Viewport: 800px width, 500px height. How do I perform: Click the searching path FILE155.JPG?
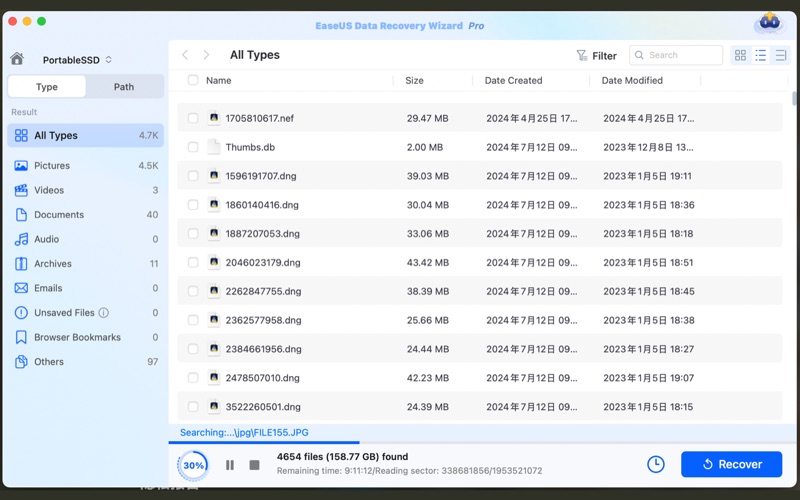244,433
